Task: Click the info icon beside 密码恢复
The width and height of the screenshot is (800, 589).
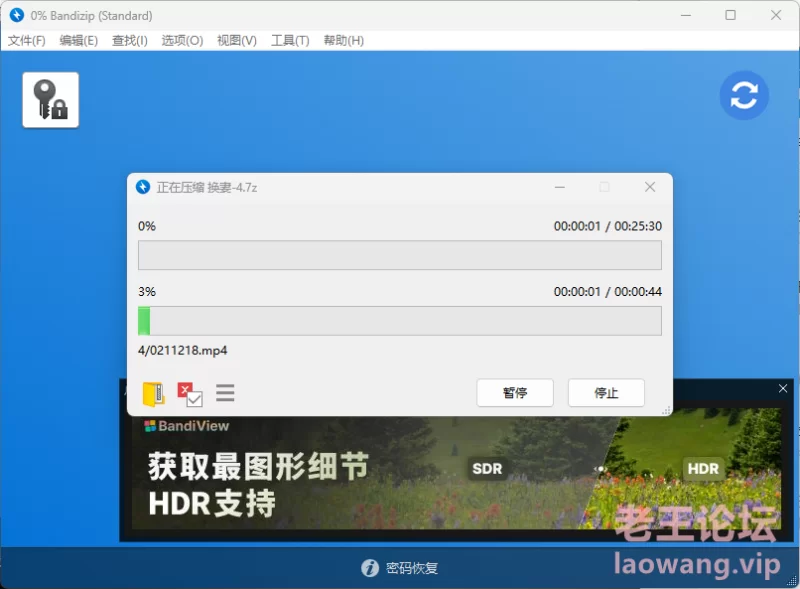Action: coord(370,568)
